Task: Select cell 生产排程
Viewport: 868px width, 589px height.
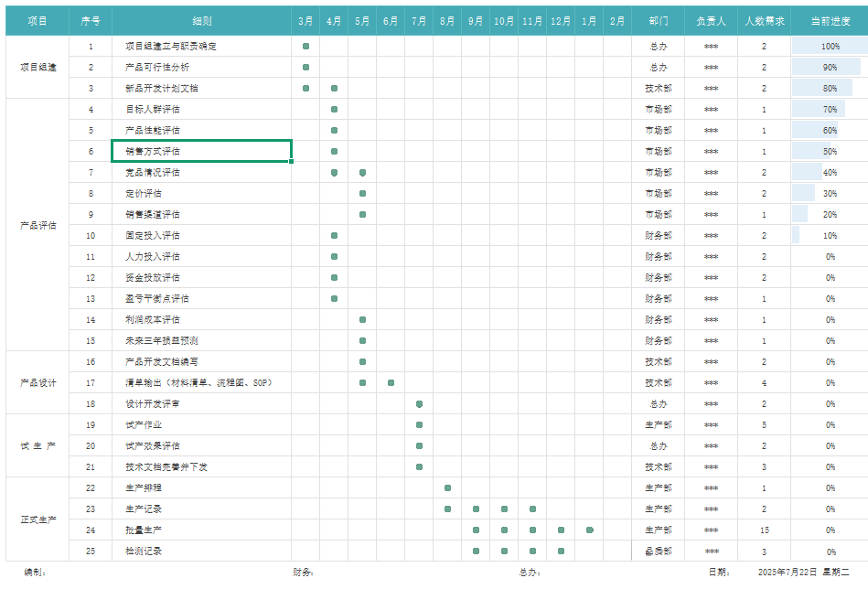Action: [x=201, y=488]
